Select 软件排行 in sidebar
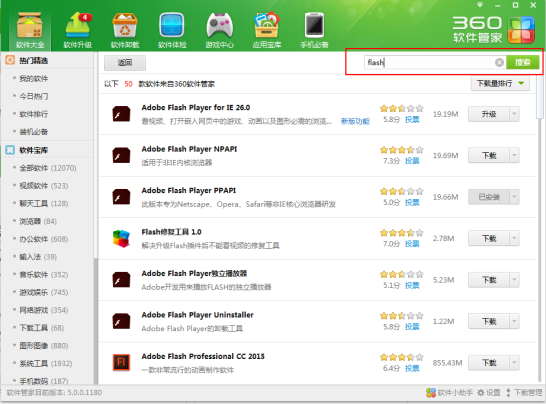The width and height of the screenshot is (546, 404). pos(33,114)
